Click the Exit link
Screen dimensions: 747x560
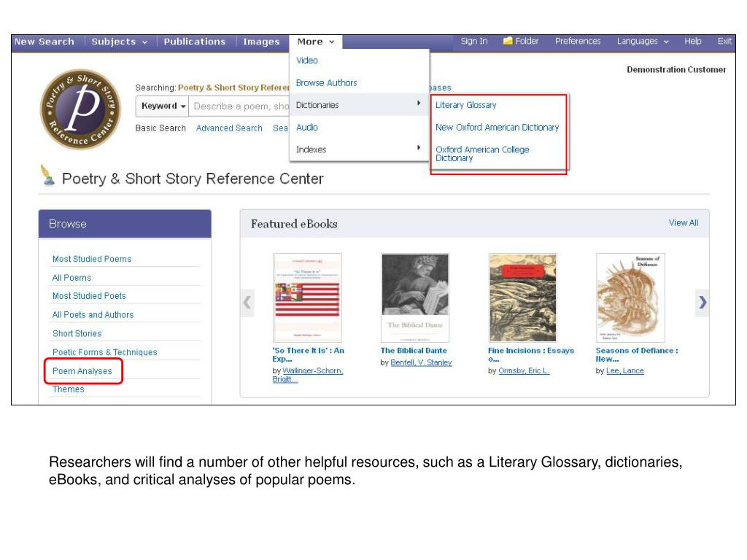tap(724, 41)
